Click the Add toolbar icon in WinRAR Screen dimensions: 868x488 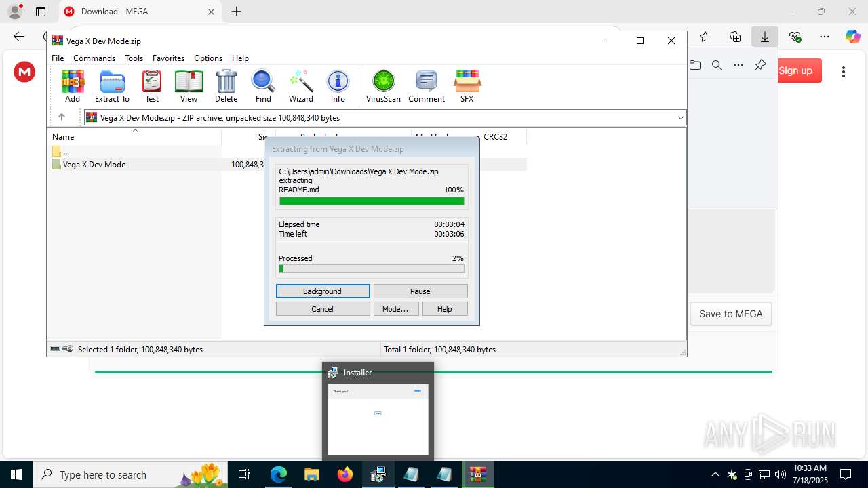[73, 86]
